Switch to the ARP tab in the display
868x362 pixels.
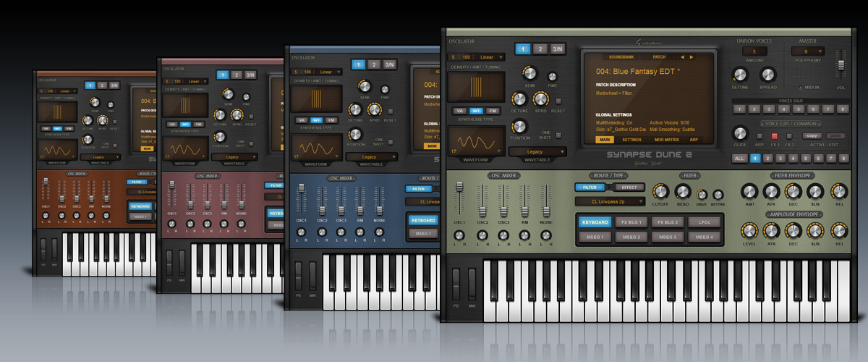coord(694,139)
